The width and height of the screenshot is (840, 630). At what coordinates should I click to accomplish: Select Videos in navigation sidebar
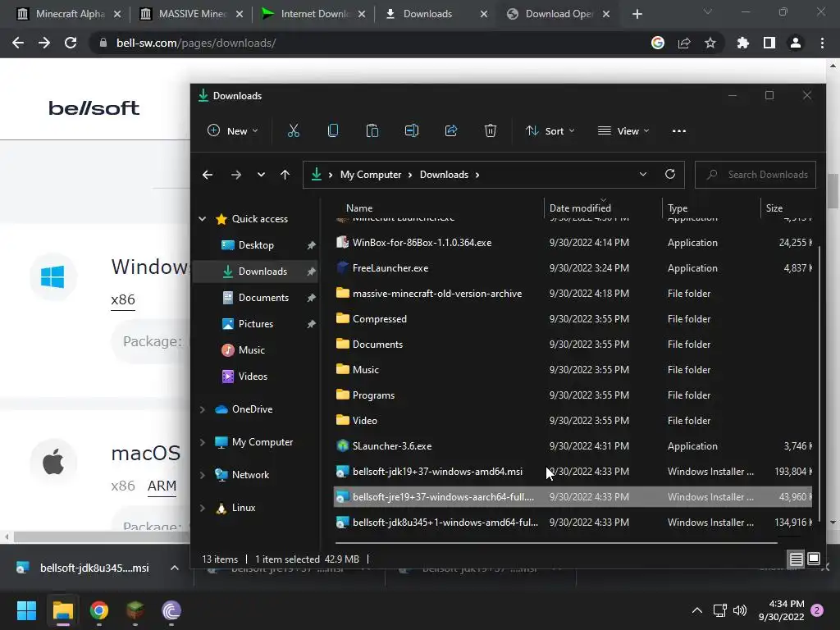256,376
